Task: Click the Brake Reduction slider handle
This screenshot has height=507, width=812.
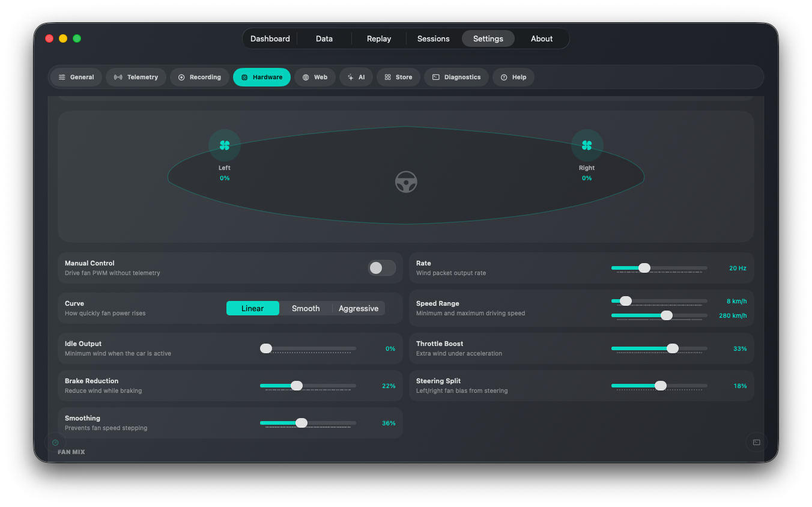Action: coord(297,386)
